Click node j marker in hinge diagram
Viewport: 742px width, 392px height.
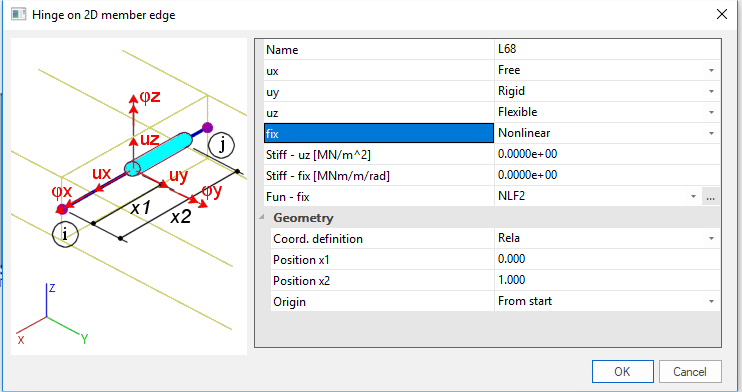pyautogui.click(x=221, y=145)
